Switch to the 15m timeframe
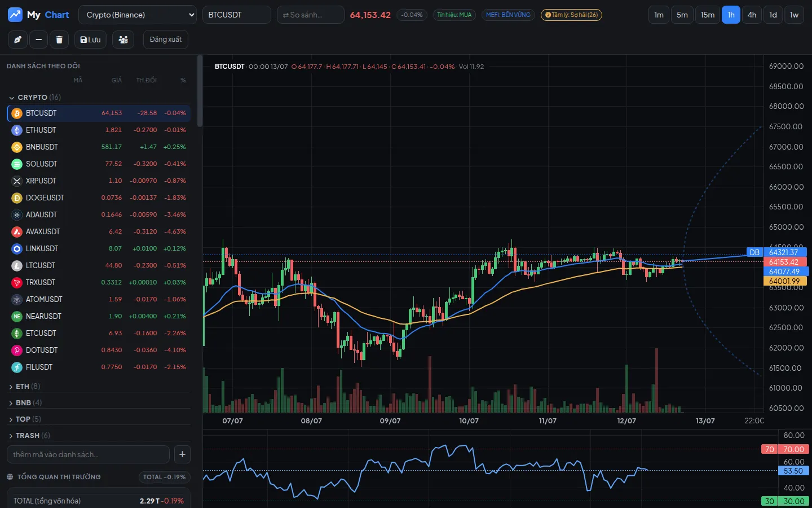 (x=708, y=15)
